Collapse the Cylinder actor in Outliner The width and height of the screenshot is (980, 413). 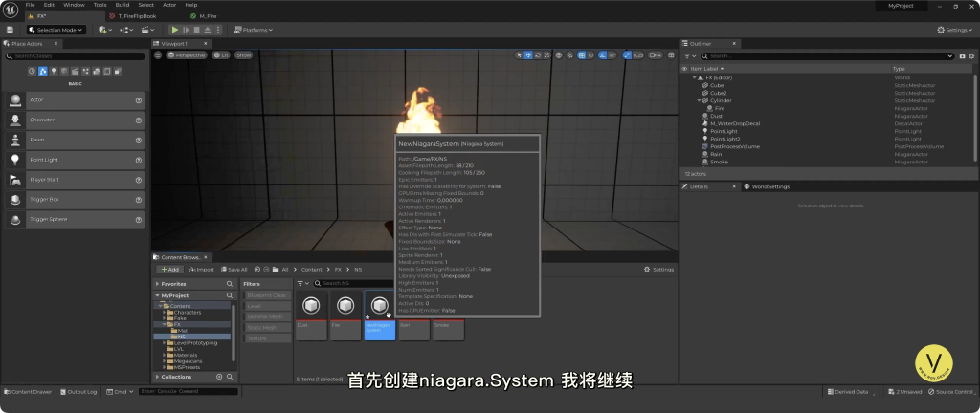pyautogui.click(x=700, y=100)
